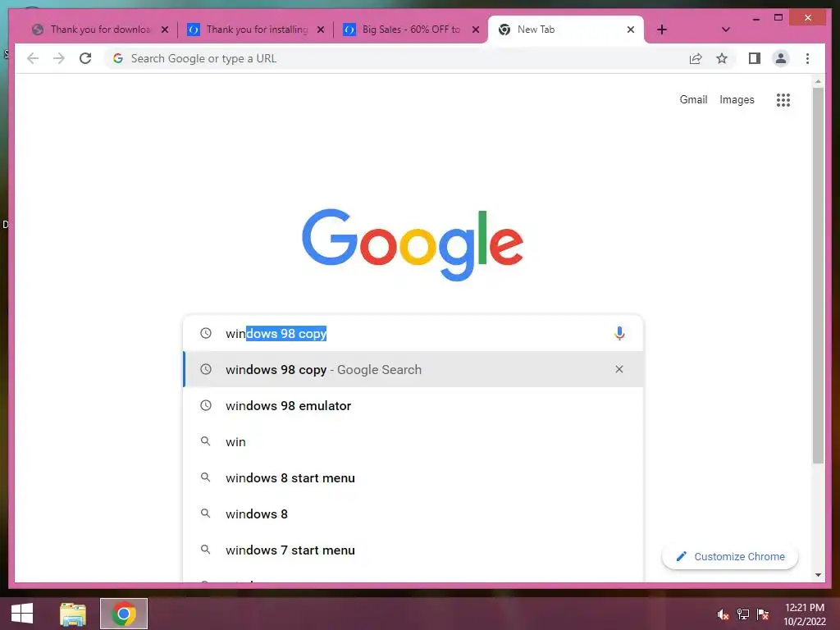The image size is (840, 630).
Task: Click scrollbar down arrow
Action: 818,575
